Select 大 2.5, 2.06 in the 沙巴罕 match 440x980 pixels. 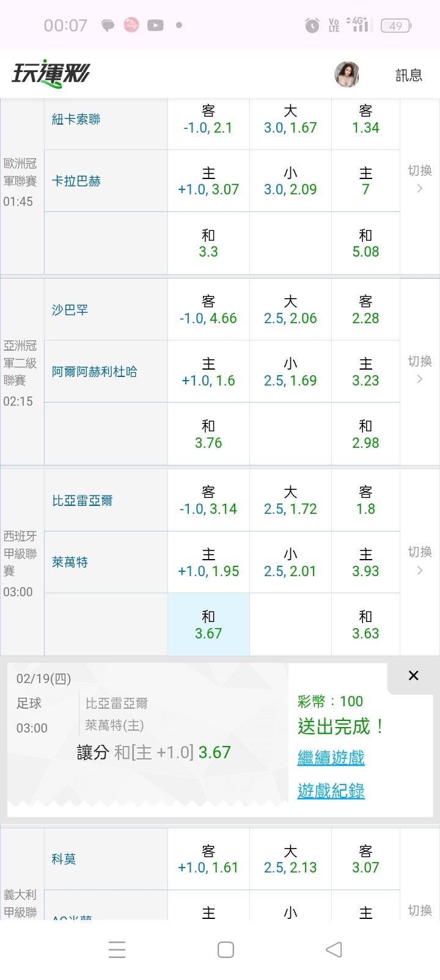[x=290, y=310]
